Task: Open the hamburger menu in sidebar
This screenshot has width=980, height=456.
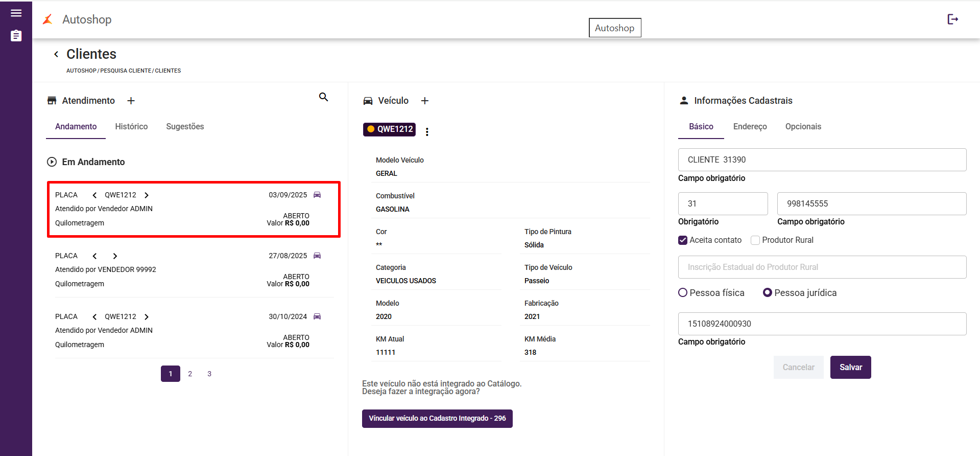Action: 16,13
